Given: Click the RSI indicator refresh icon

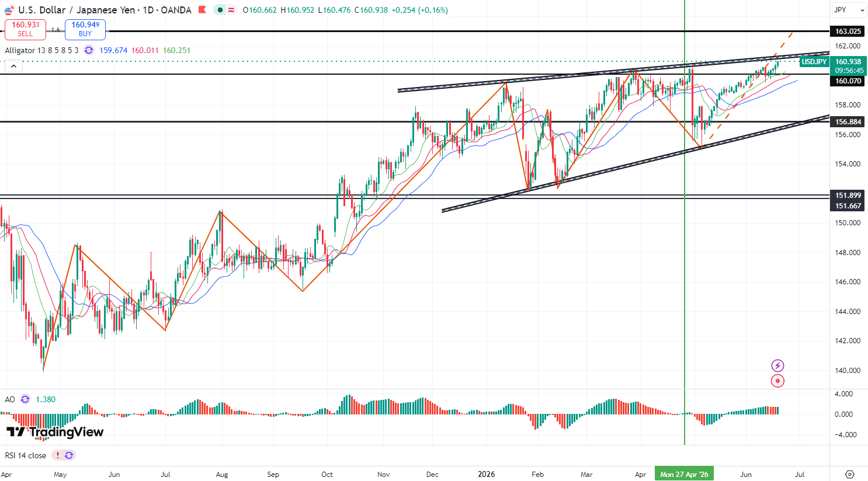Looking at the screenshot, I should point(69,455).
